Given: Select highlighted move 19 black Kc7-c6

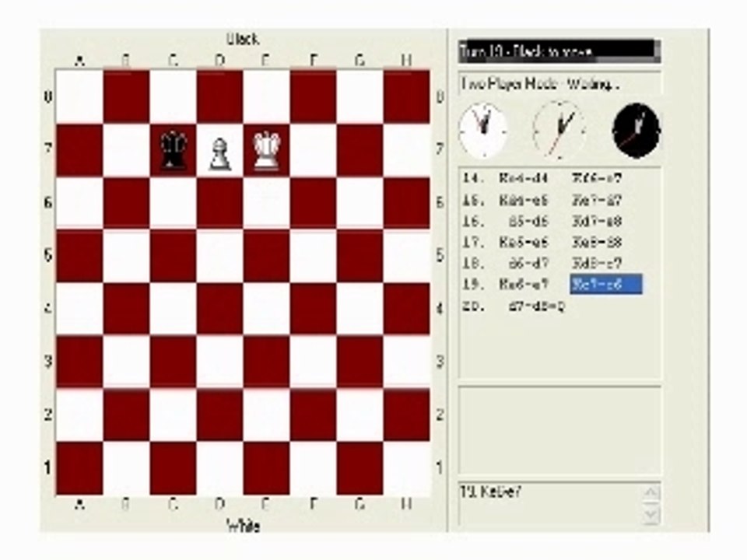Looking at the screenshot, I should 606,285.
